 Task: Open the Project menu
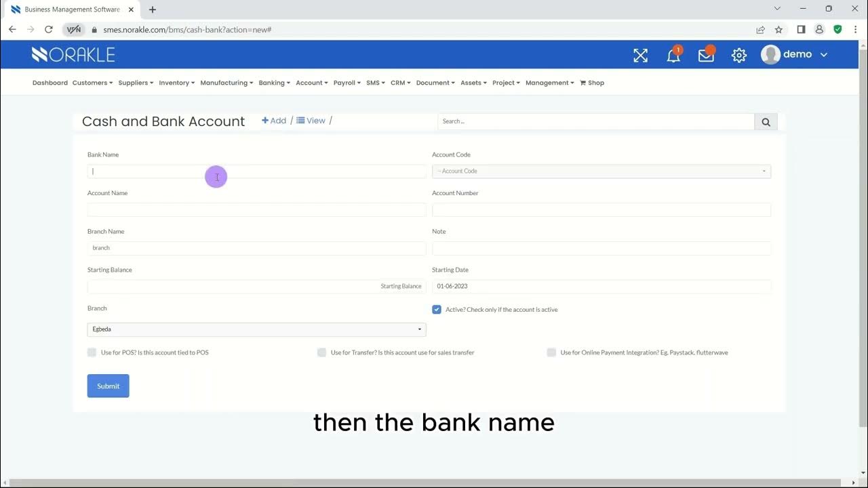pyautogui.click(x=506, y=83)
